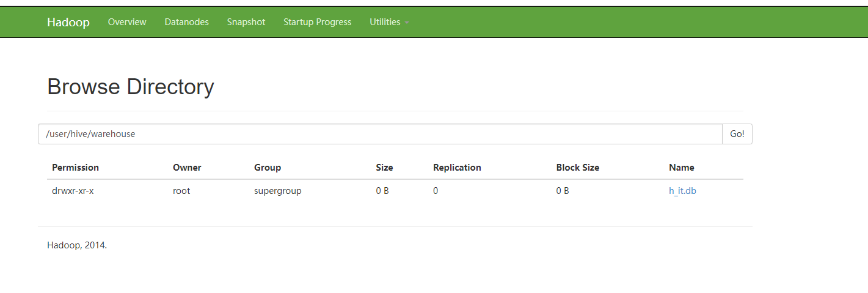Image resolution: width=868 pixels, height=293 pixels.
Task: Select the supergroup cell in the row
Action: [278, 191]
